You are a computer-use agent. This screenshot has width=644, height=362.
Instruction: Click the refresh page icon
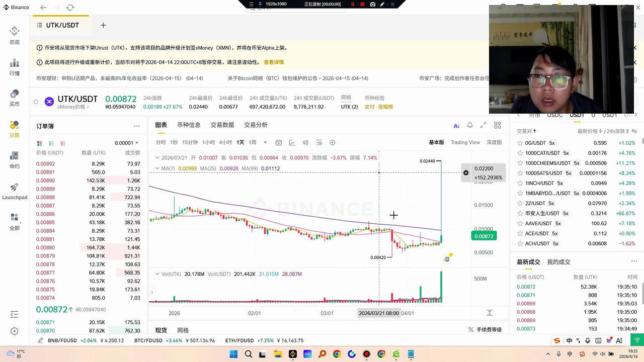click(x=70, y=8)
